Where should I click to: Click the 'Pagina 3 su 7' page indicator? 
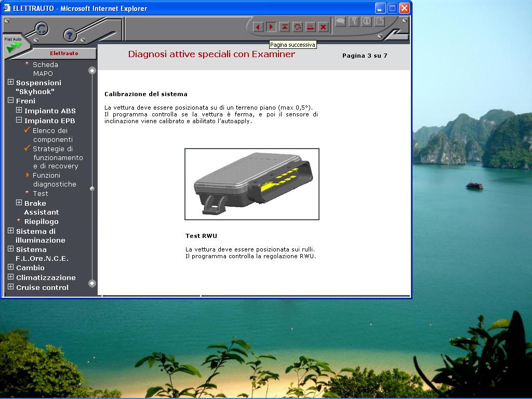pyautogui.click(x=365, y=56)
